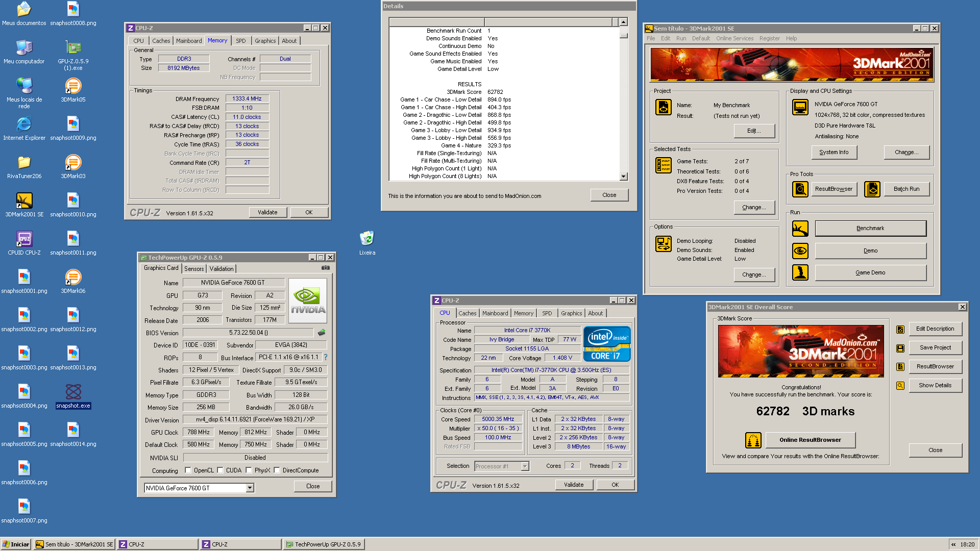Enable the PhysX checkbox in GPU-Z

[249, 470]
